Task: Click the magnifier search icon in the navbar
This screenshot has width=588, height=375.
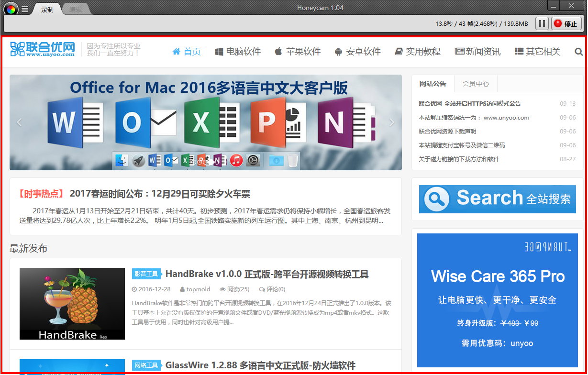Action: click(x=578, y=52)
